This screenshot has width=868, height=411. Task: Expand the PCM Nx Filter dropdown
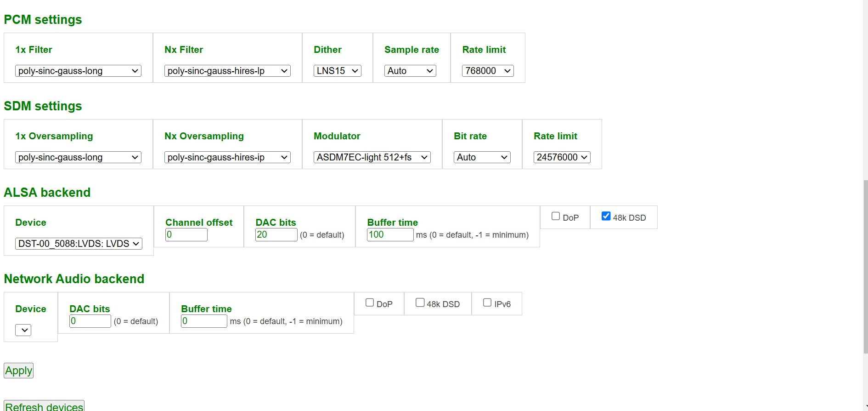pyautogui.click(x=227, y=71)
